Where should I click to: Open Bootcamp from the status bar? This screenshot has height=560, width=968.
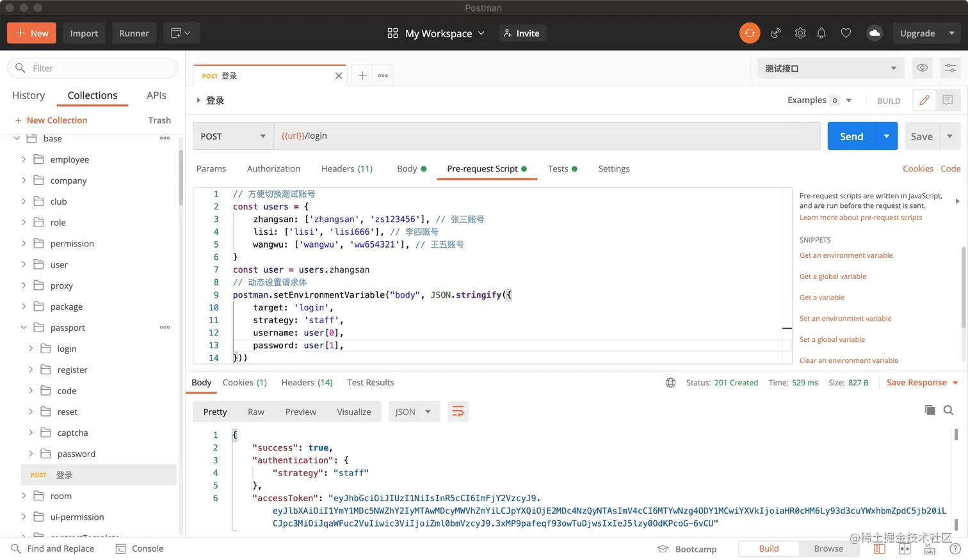[x=687, y=549]
